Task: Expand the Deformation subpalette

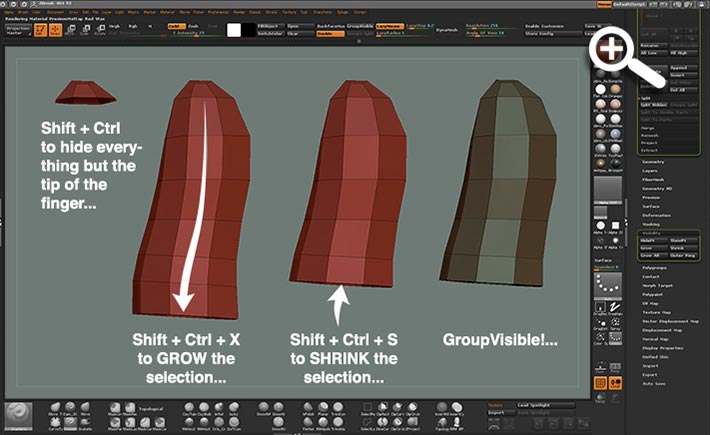Action: tap(656, 215)
